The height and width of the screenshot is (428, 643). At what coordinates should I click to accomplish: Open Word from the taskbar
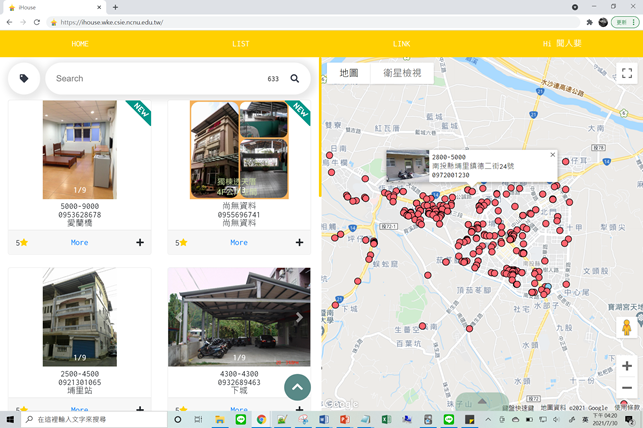pos(324,419)
